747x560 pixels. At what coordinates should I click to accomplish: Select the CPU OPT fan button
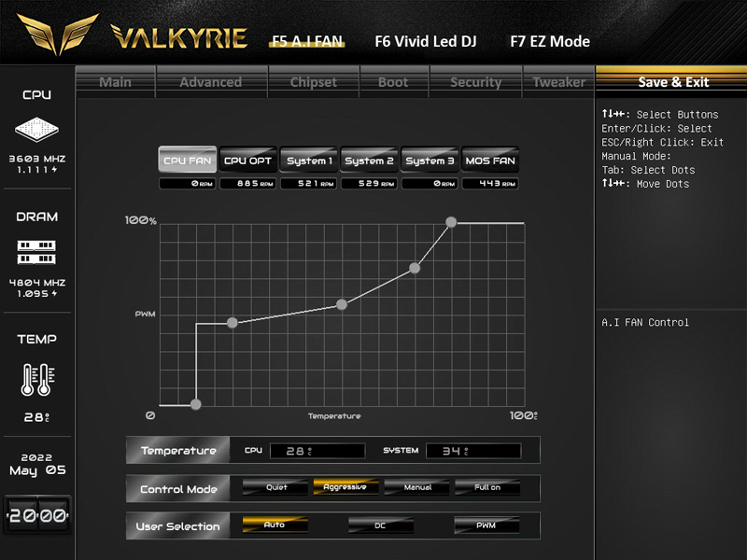click(x=247, y=160)
